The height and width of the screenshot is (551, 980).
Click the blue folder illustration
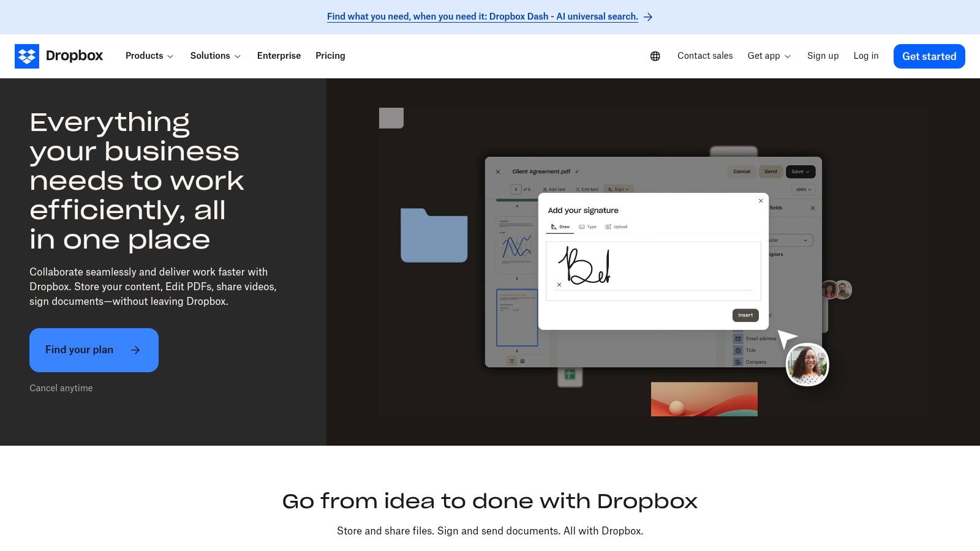coord(434,235)
